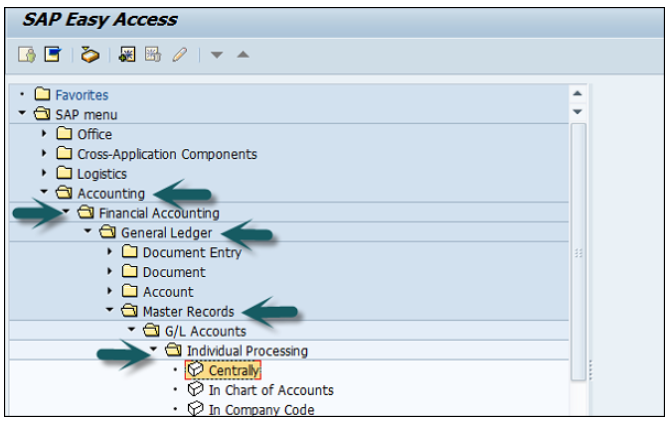Open SAP Business Workplace icon
Image resolution: width=670 pixels, height=422 pixels.
[89, 54]
